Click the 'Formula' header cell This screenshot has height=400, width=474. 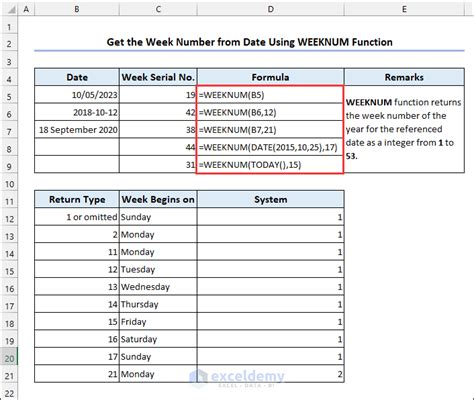coord(271,77)
